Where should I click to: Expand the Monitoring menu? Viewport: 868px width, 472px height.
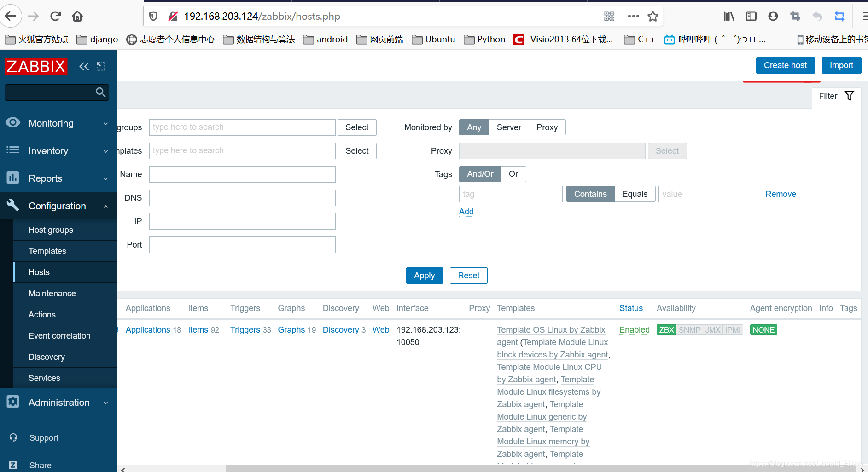pos(58,123)
